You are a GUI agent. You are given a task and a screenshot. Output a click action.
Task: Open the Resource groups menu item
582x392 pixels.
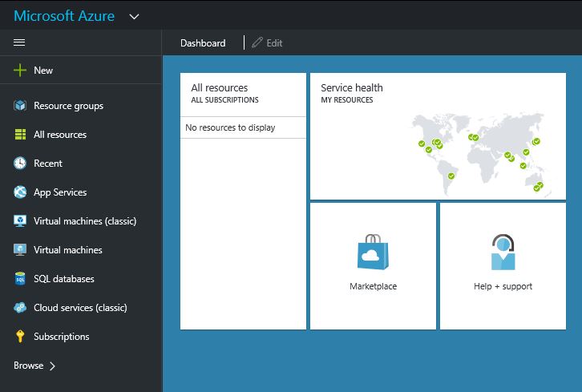click(x=69, y=106)
